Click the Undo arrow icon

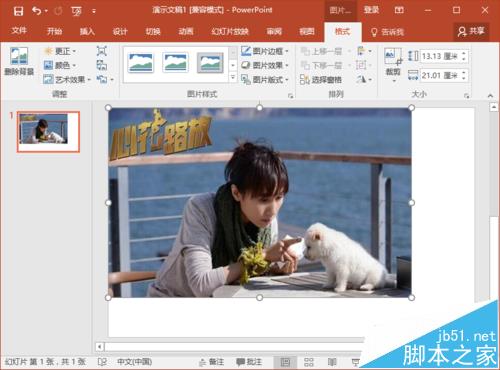pyautogui.click(x=36, y=11)
